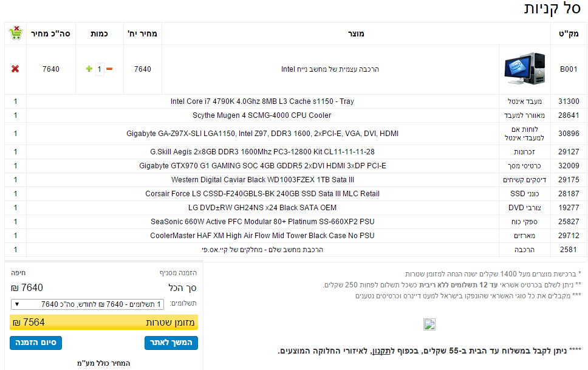Select Western Digital Caviar Black WD1003FZEX text

click(x=262, y=180)
